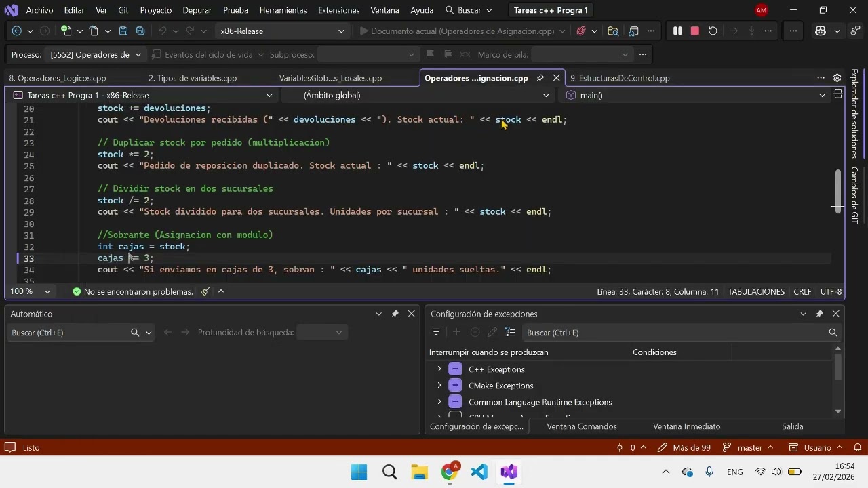Pause debugging with the Break All button
The width and height of the screenshot is (868, 488).
677,30
